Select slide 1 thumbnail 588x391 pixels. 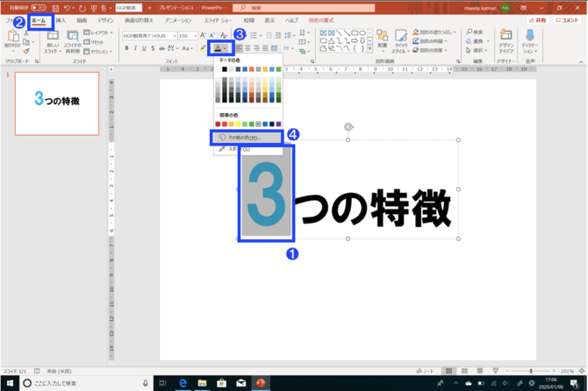[x=57, y=103]
